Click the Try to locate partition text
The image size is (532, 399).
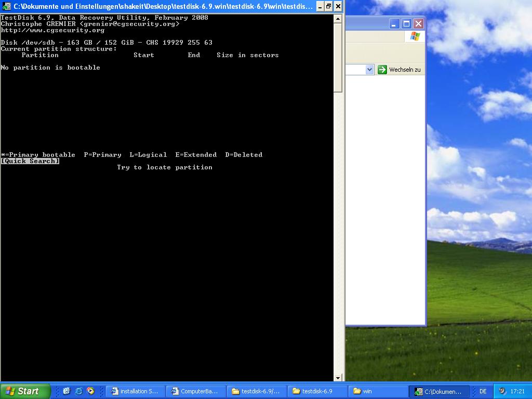(x=165, y=167)
